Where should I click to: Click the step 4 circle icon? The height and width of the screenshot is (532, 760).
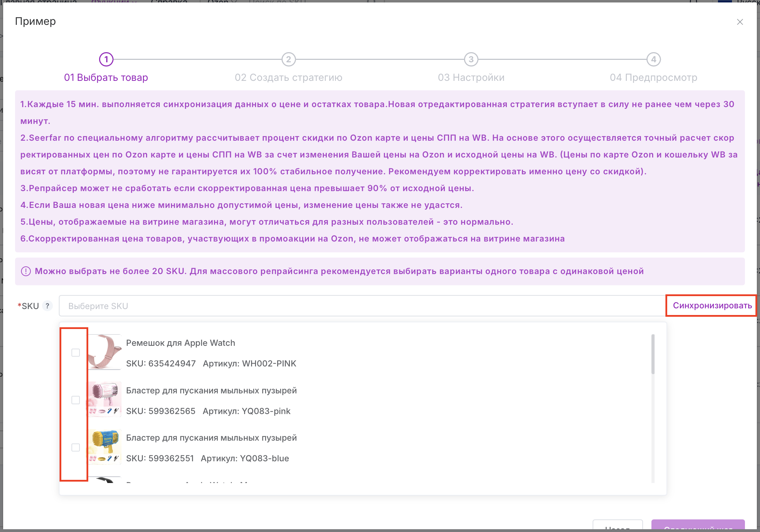tap(654, 59)
